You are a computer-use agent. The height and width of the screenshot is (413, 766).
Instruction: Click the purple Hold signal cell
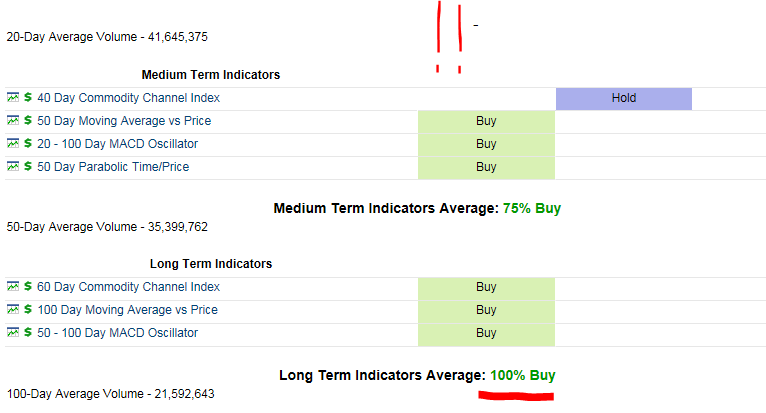623,98
